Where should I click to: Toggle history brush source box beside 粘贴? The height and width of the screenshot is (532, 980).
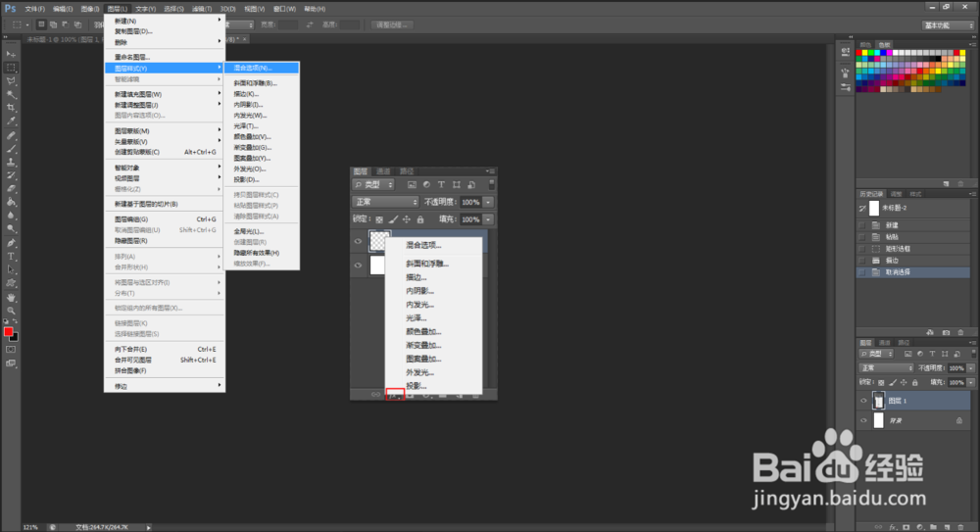click(x=862, y=237)
